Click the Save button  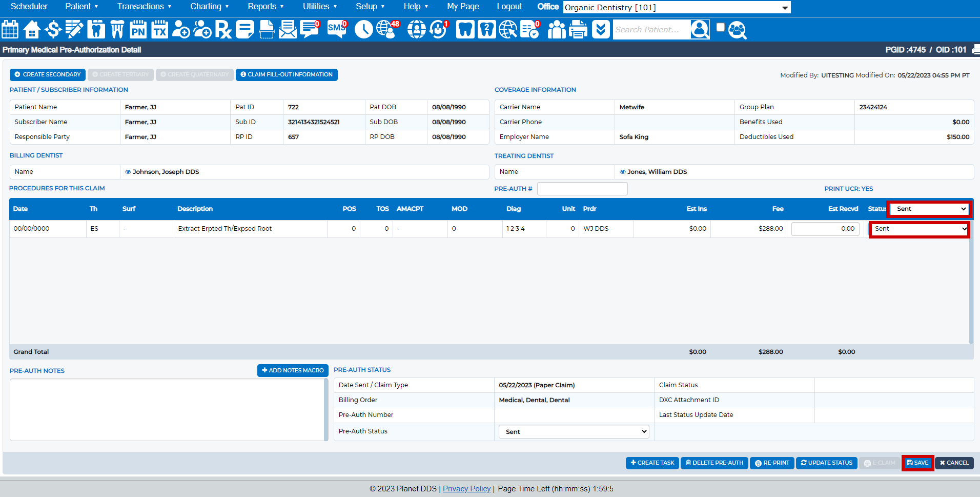pyautogui.click(x=917, y=463)
